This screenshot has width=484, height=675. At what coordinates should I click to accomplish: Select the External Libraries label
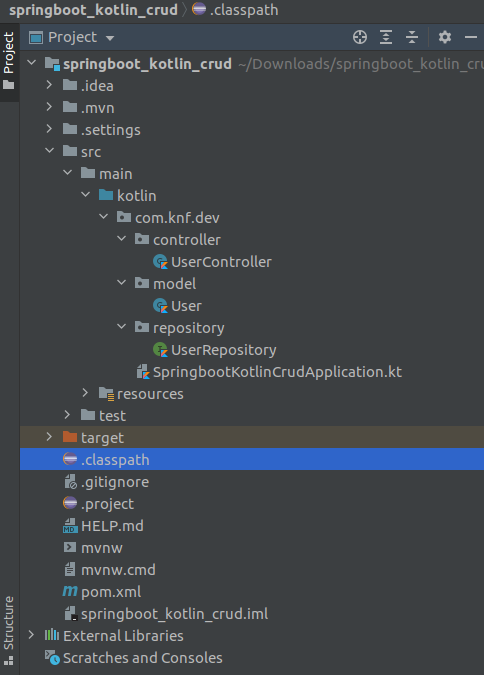pyautogui.click(x=123, y=636)
